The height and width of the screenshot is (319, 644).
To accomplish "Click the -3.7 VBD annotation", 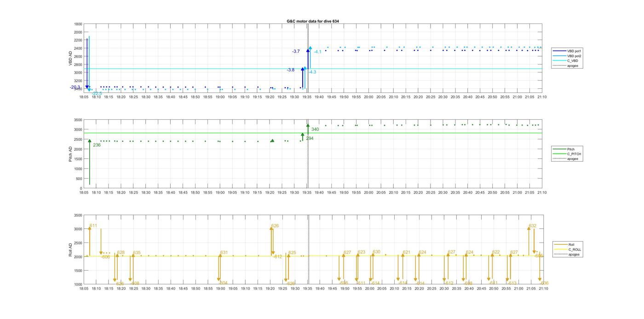I will [x=296, y=52].
